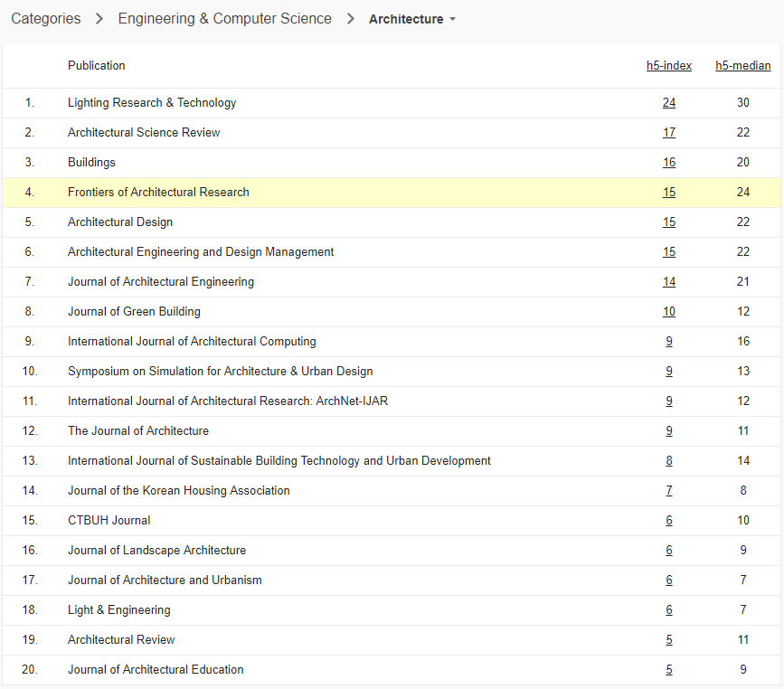
Task: Open h5-index for International Journal of Architectural Computing
Action: [669, 342]
